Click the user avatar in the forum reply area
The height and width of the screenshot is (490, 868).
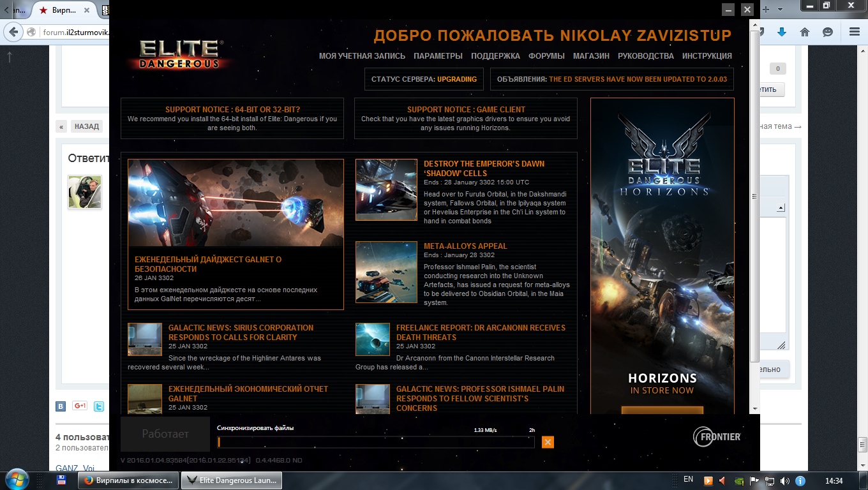85,192
